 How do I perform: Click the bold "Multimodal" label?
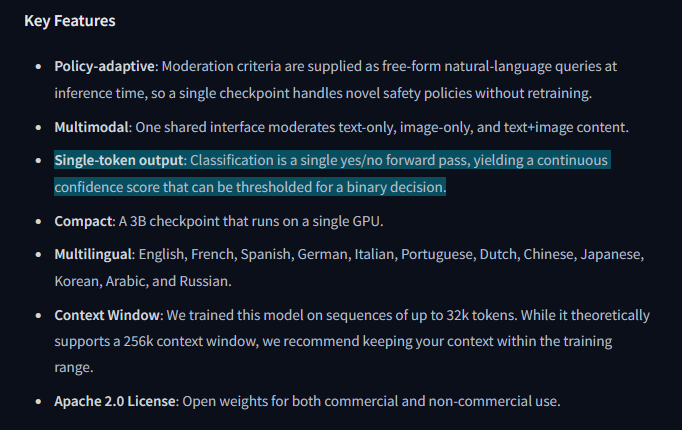pos(91,127)
